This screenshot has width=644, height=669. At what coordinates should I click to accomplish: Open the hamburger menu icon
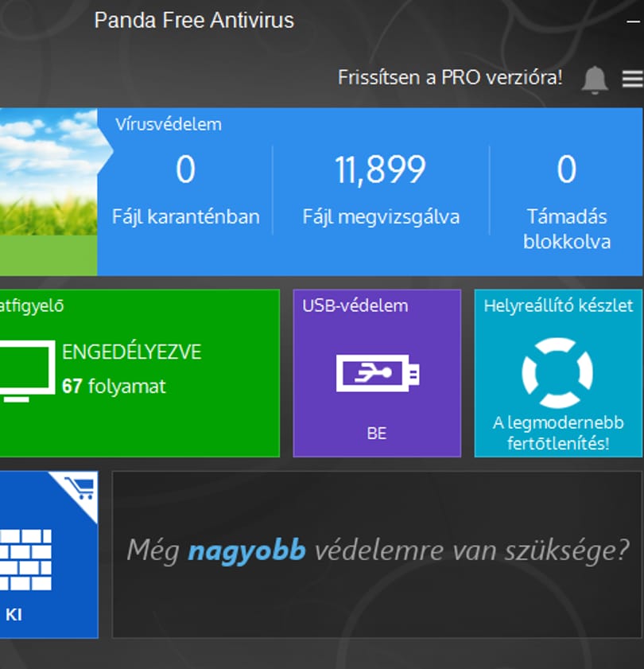pos(632,80)
